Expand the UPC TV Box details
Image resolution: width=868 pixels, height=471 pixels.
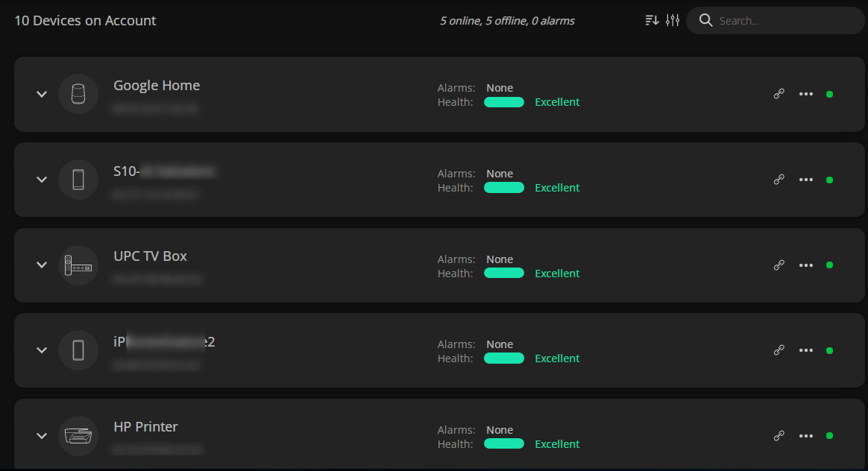click(x=42, y=265)
